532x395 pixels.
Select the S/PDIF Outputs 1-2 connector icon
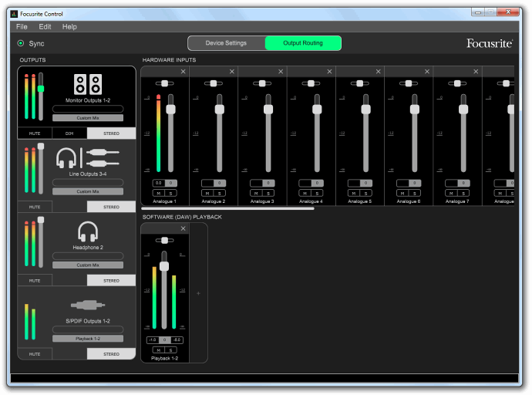(x=88, y=305)
